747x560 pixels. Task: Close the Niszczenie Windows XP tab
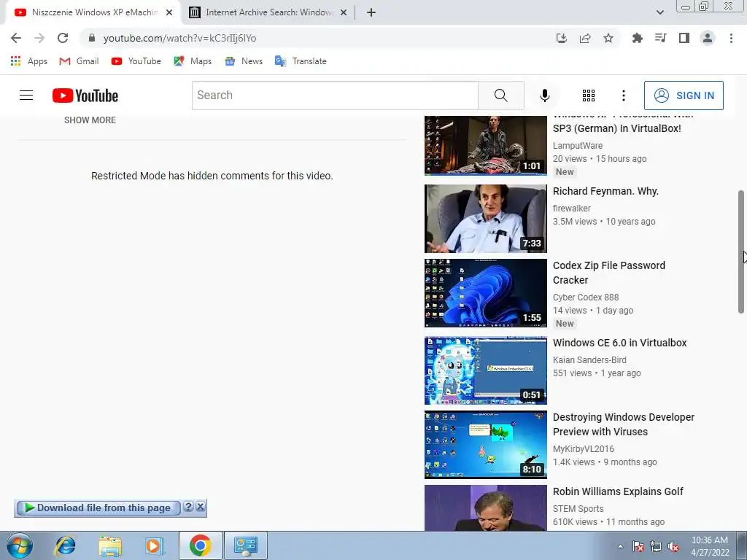[169, 12]
